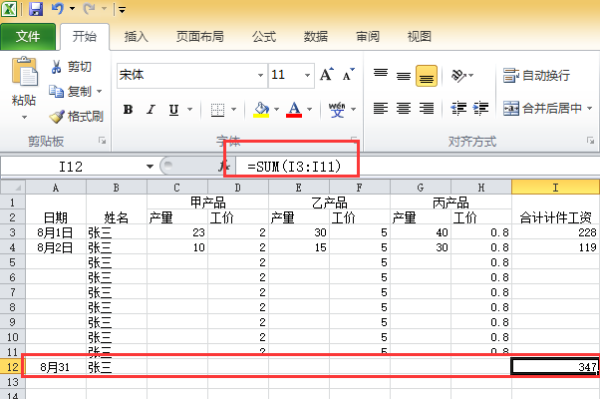Screen dimensions: 600x399
Task: Click the 剪切 cut button
Action: point(71,67)
